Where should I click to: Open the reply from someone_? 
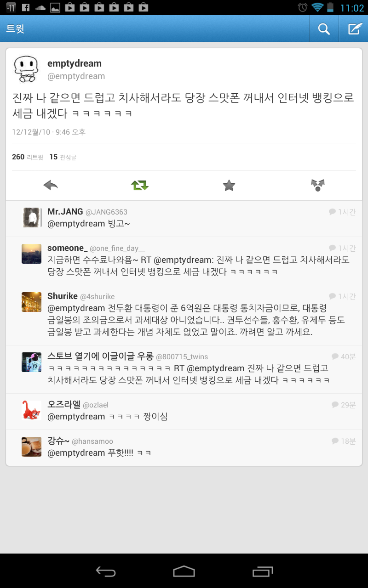(x=184, y=261)
